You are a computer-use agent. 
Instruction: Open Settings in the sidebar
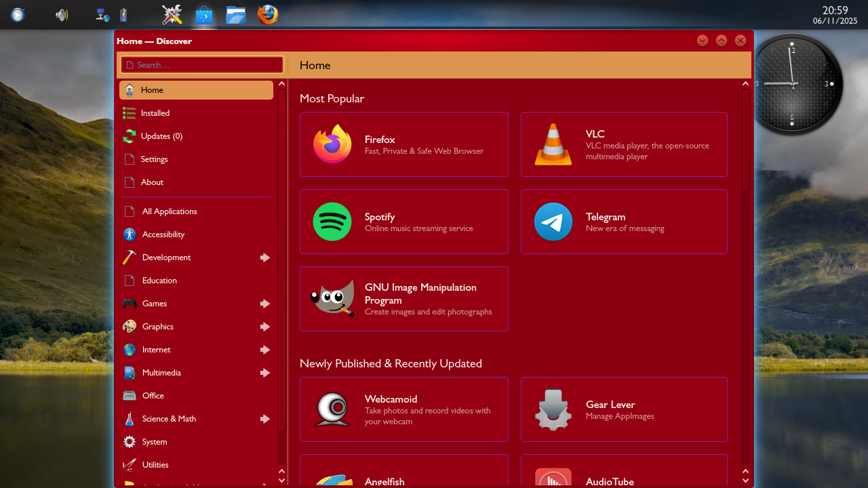154,159
